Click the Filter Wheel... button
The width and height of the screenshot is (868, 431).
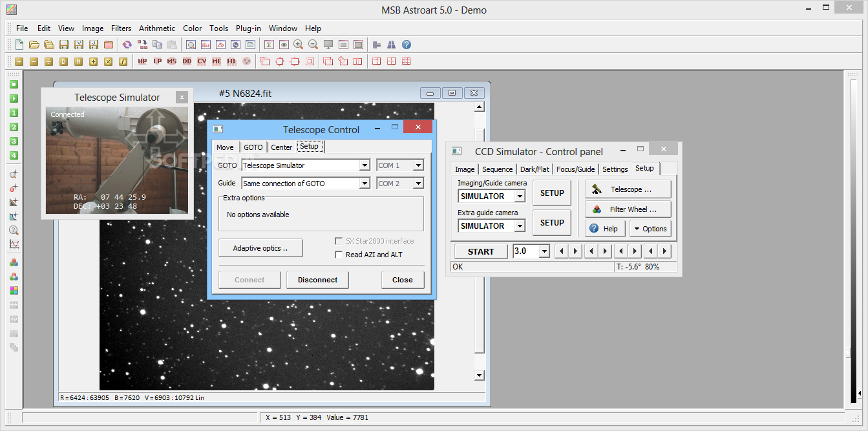tap(628, 209)
